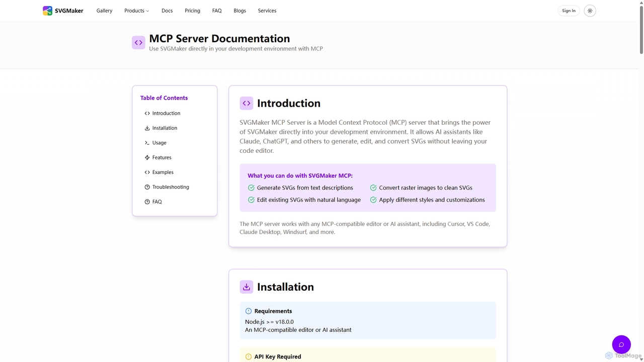The width and height of the screenshot is (644, 362).
Task: Click the terminal prompt icon beside Usage
Action: tap(147, 143)
